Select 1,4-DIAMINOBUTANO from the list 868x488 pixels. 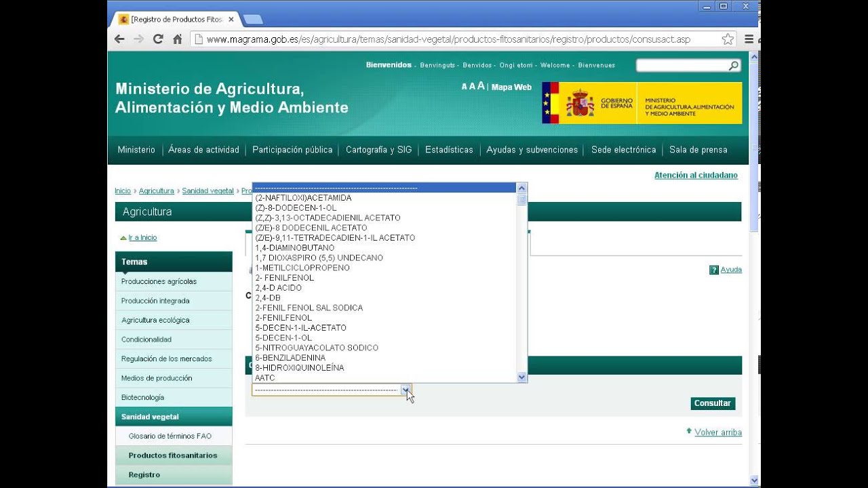pyautogui.click(x=384, y=248)
